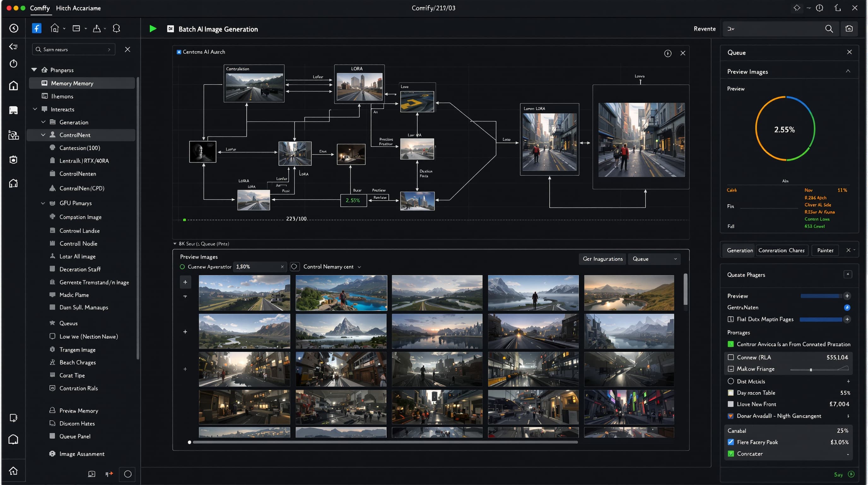This screenshot has height=485, width=868.
Task: Collapse the Preview Images section chevron in Queue
Action: [x=848, y=71]
